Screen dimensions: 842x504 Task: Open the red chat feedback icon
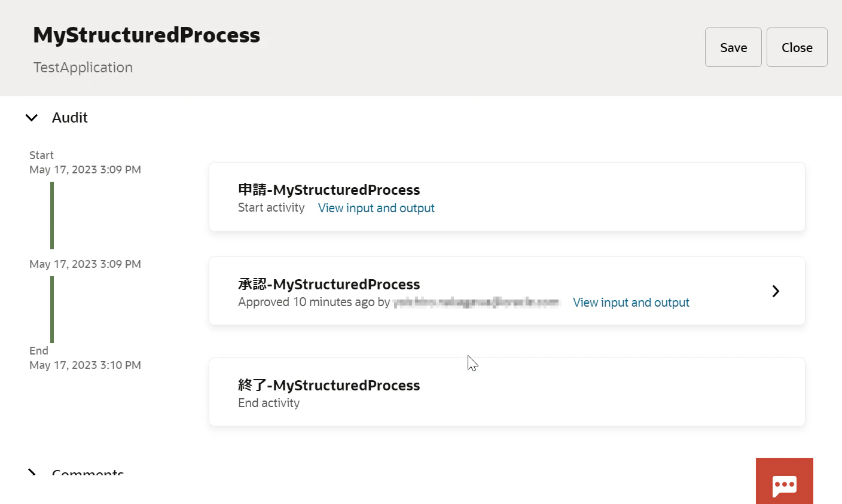[x=784, y=481]
